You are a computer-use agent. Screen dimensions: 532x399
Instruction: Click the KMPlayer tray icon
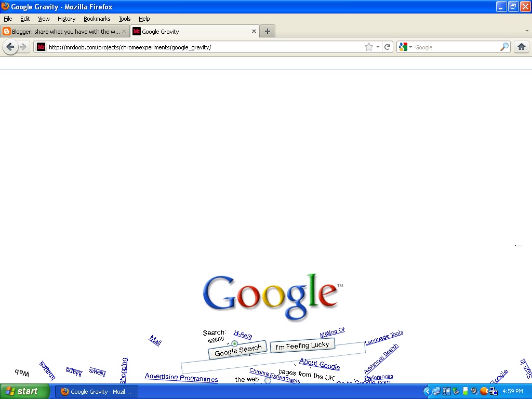[446, 392]
